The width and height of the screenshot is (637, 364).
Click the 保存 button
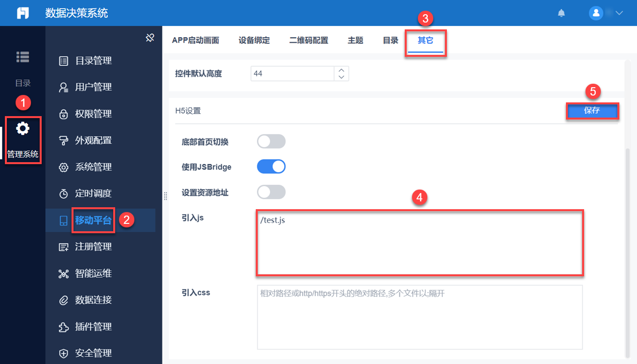[592, 111]
